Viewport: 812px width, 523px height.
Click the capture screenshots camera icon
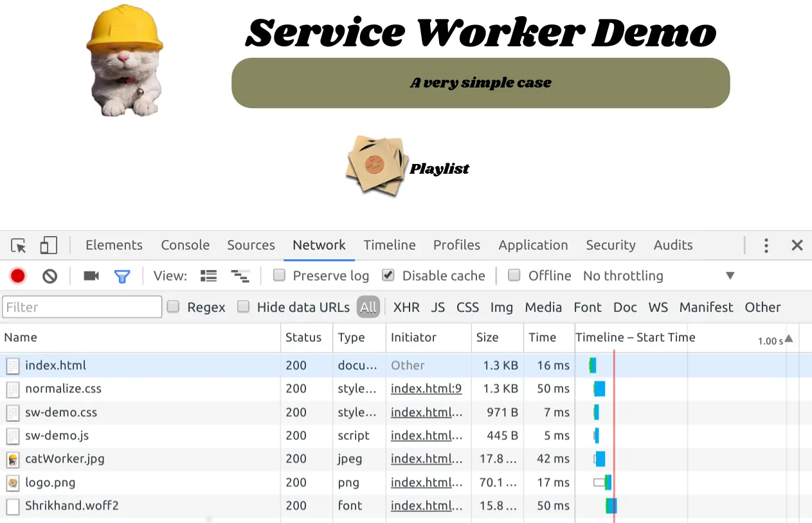coord(91,276)
